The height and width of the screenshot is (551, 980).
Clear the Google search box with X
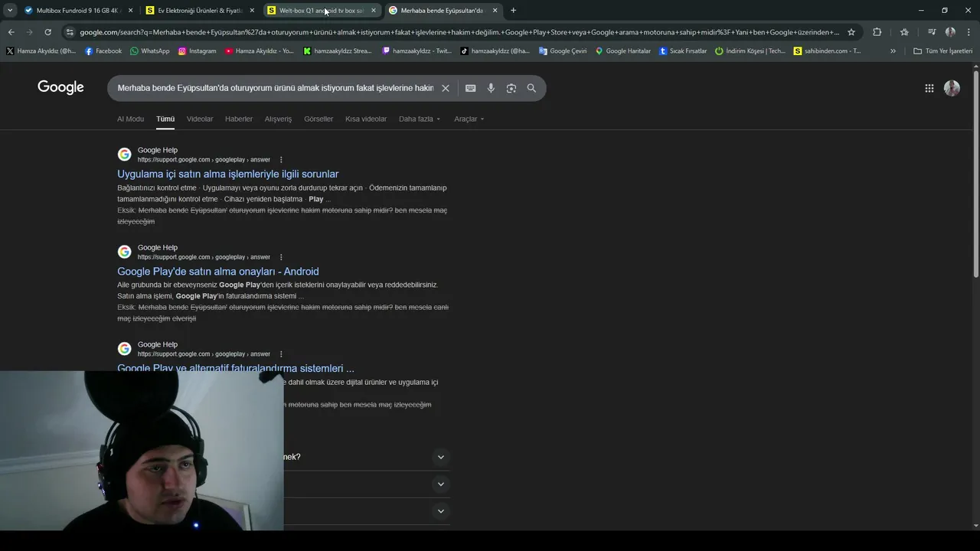click(445, 88)
